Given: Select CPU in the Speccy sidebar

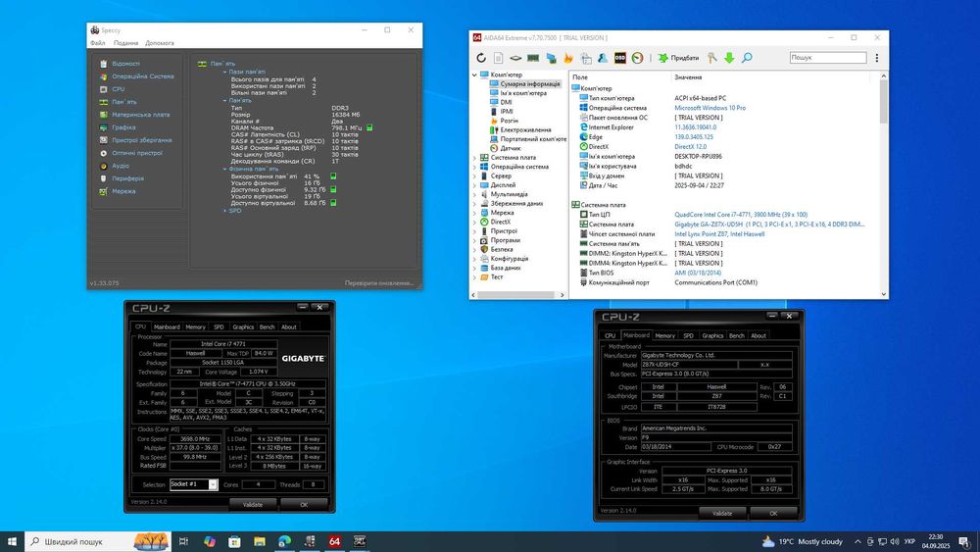Looking at the screenshot, I should tap(118, 88).
